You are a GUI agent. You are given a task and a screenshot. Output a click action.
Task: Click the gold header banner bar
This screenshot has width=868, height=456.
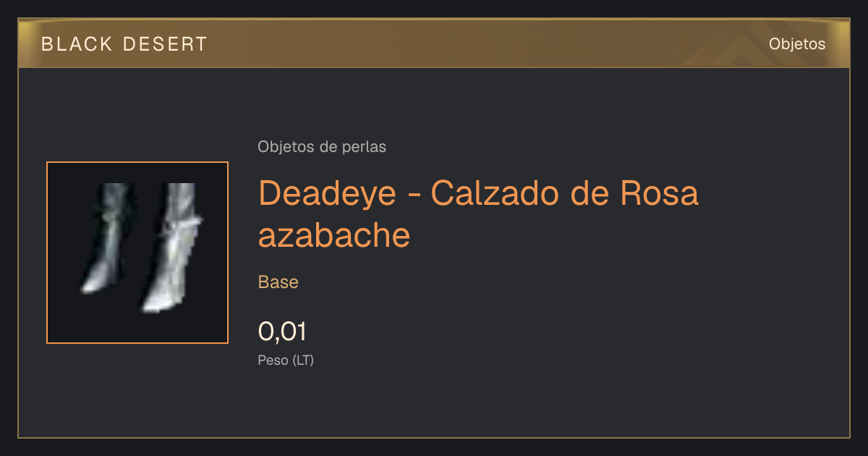tap(434, 43)
